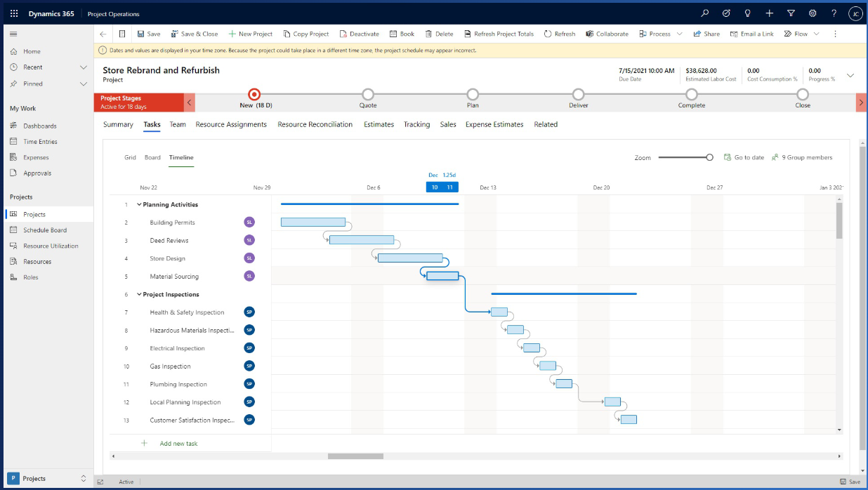Open the assistant lightbulb icon
The width and height of the screenshot is (868, 490).
[748, 13]
